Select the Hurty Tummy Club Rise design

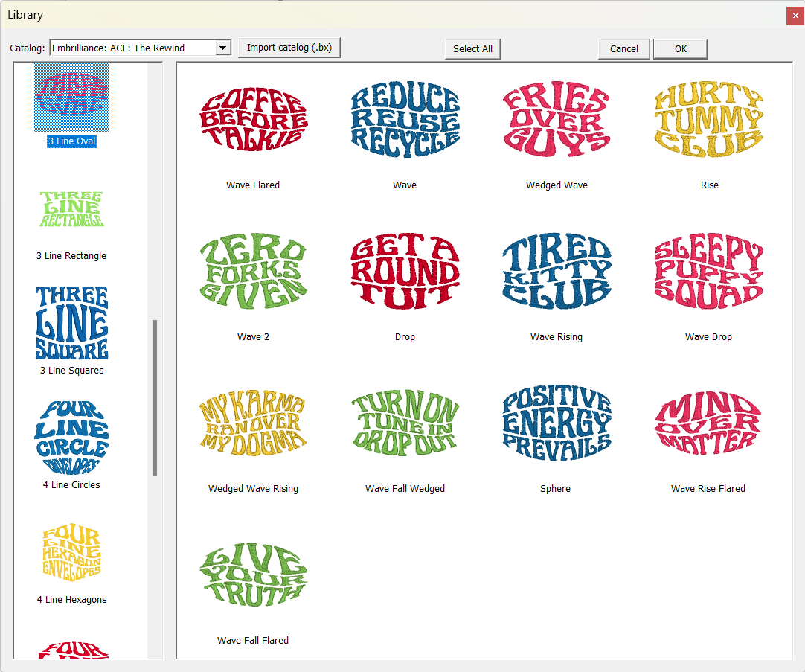tap(708, 119)
